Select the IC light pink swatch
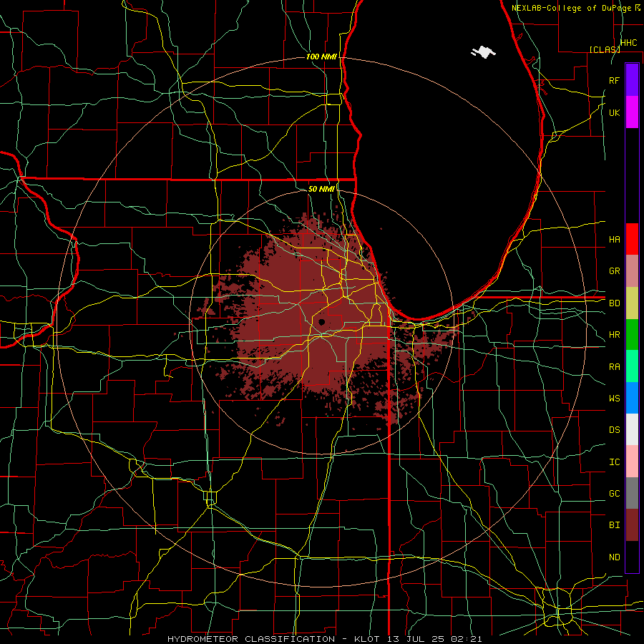This screenshot has width=644, height=644. [632, 462]
